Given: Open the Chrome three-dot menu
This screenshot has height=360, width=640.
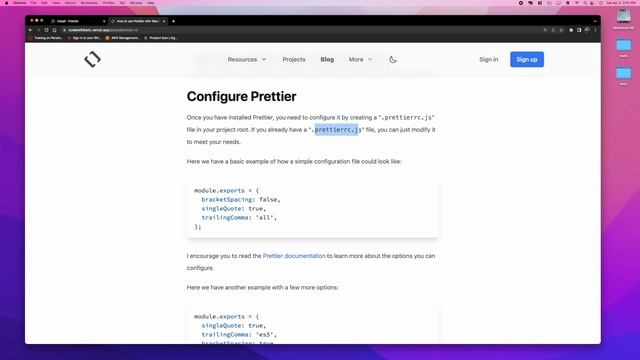Looking at the screenshot, I should coord(596,30).
